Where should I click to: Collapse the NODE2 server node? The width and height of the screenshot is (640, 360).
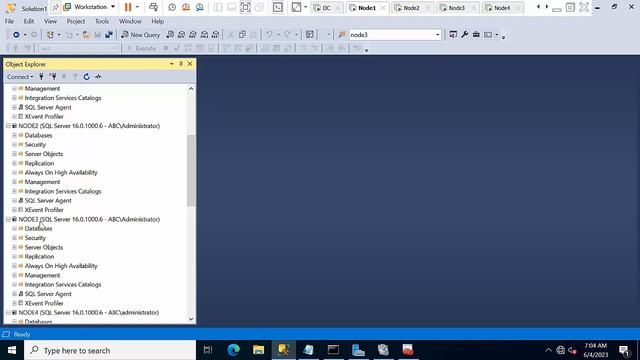(x=8, y=126)
